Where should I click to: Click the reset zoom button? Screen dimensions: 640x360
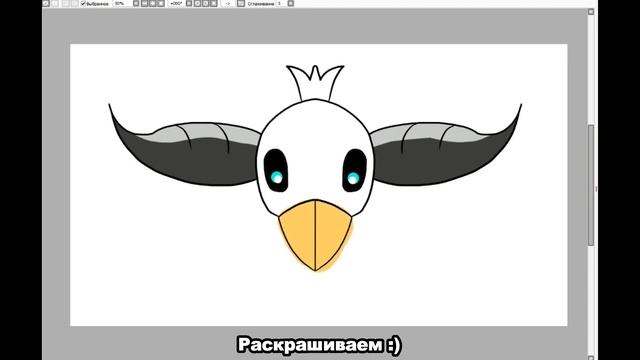pyautogui.click(x=161, y=3)
